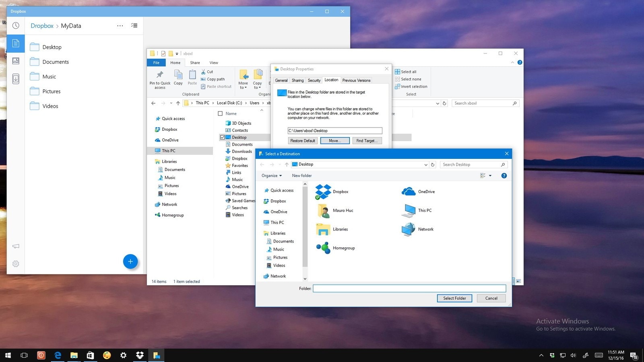Open the Pictures folder in Dropbox app
This screenshot has width=644, height=362.
pyautogui.click(x=45, y=91)
